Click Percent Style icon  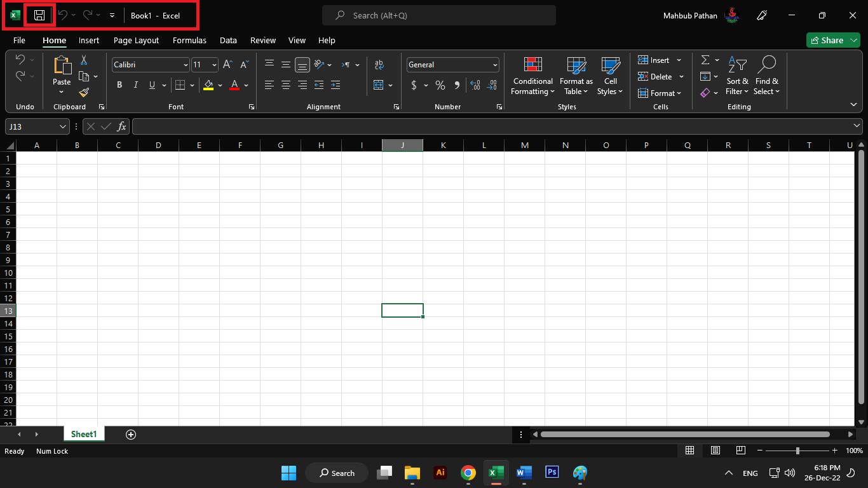click(440, 85)
